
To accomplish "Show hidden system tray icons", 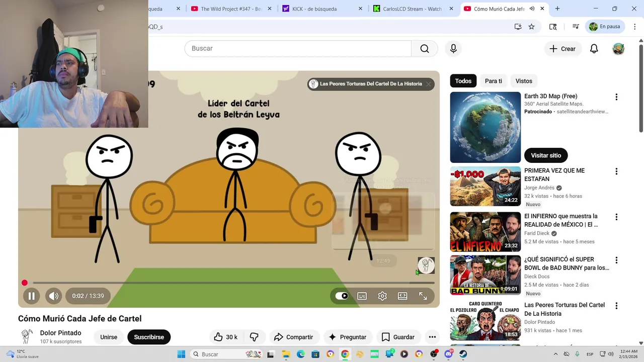I will (x=555, y=354).
